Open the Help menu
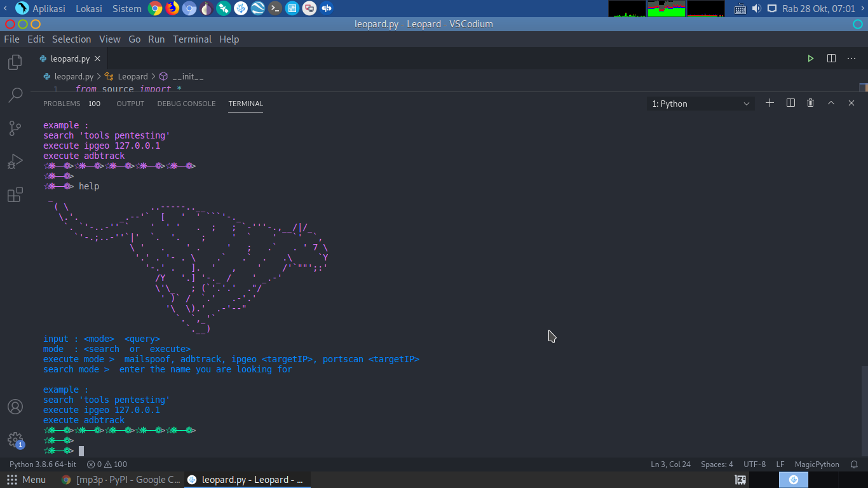868x488 pixels. 229,39
